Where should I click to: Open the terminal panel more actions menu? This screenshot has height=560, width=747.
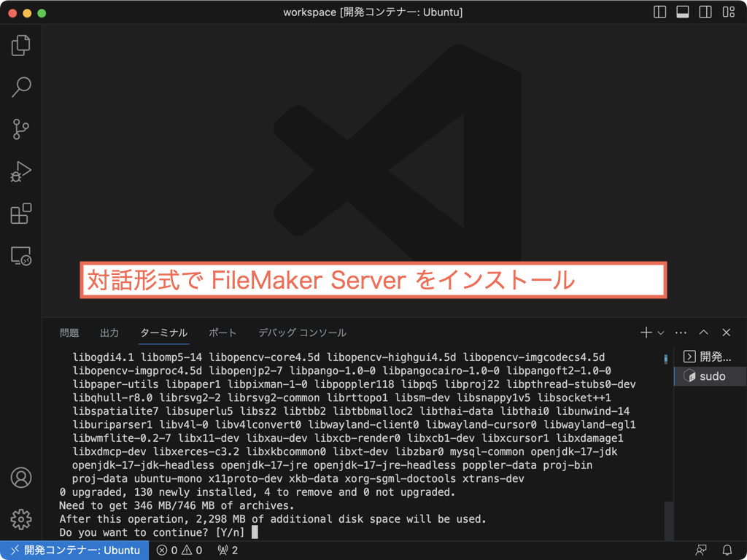click(681, 332)
